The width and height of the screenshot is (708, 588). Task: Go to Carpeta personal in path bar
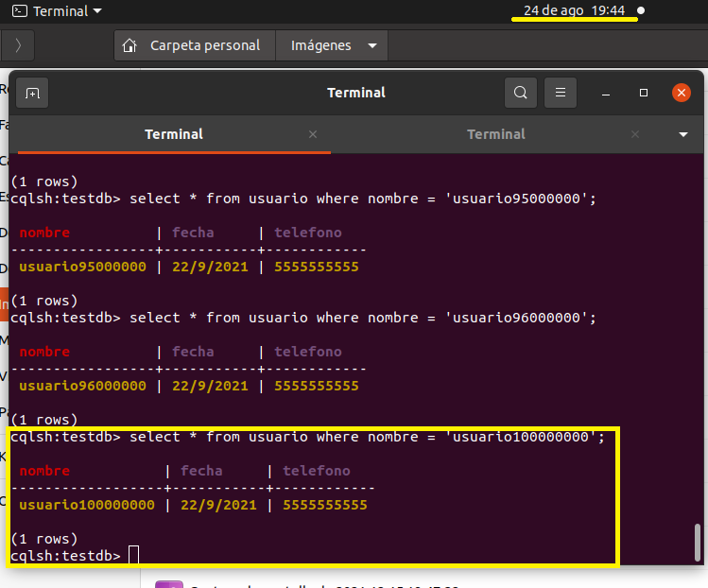pyautogui.click(x=204, y=45)
